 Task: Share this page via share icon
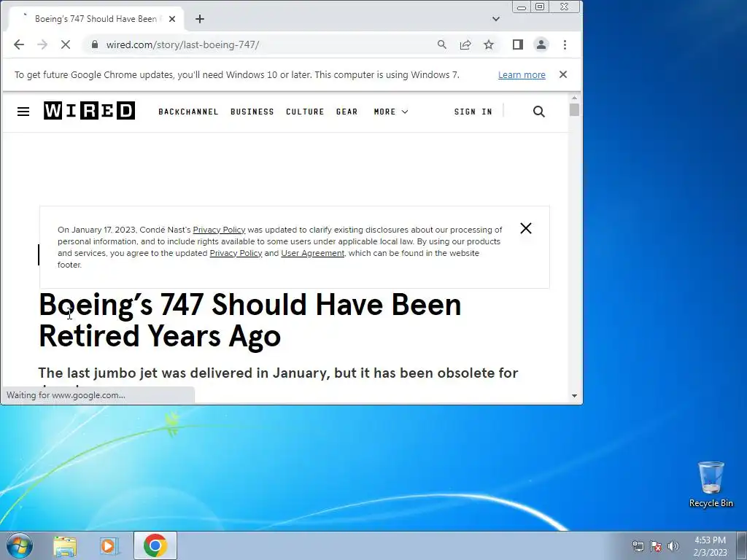[x=465, y=44]
